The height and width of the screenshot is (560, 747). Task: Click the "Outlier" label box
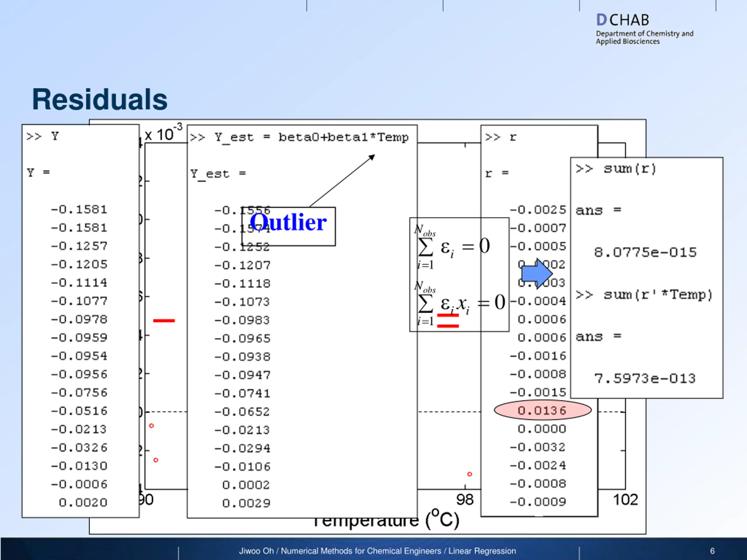[289, 227]
